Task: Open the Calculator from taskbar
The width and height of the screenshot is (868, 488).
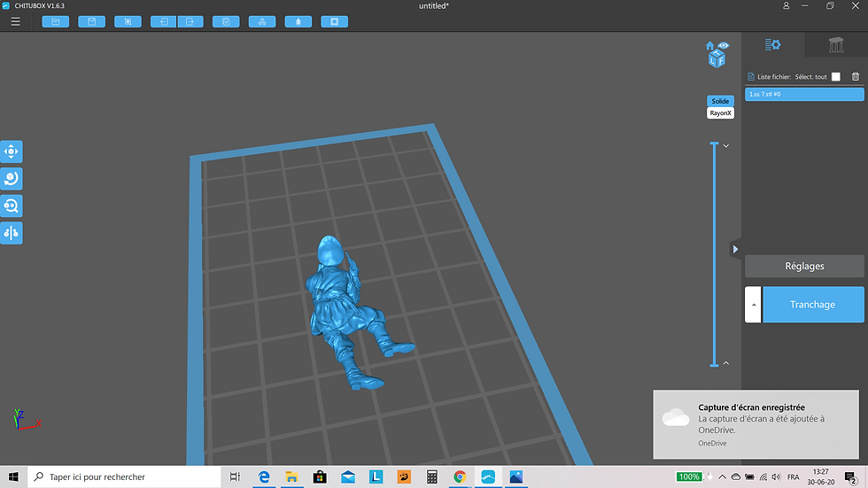Action: coord(432,477)
